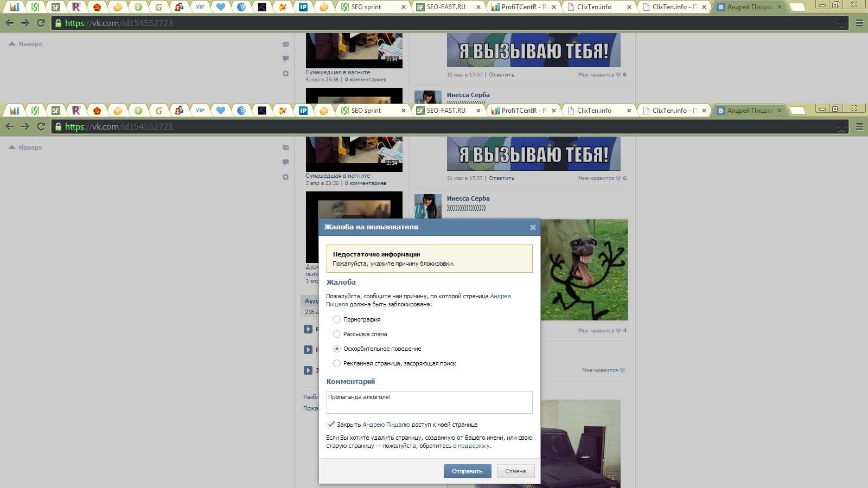Screen dimensions: 868x488
Task: Open the horse with stick-figure photo
Action: (x=584, y=269)
